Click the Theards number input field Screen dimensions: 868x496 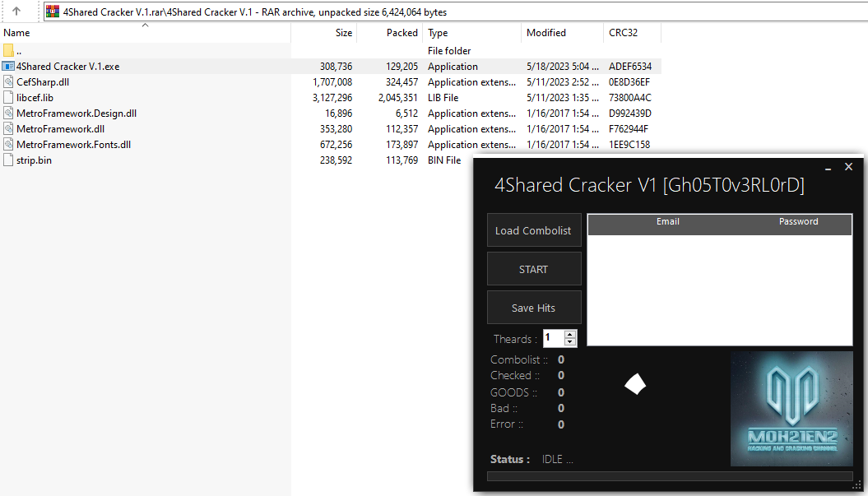pyautogui.click(x=554, y=338)
